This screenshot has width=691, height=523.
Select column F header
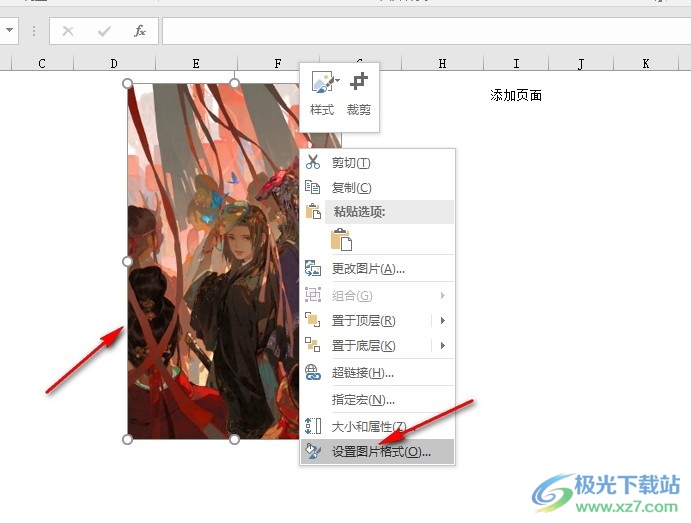[278, 63]
